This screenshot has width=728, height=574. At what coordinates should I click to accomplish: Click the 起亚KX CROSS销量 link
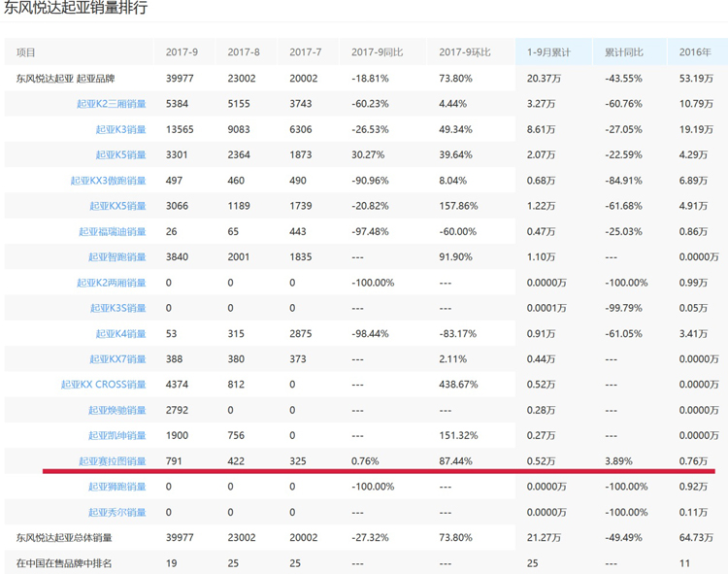(x=103, y=385)
